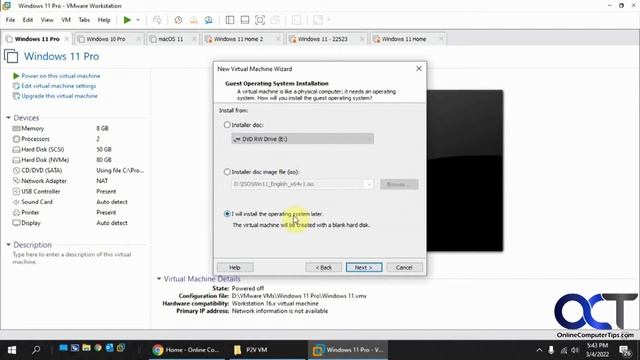
Task: Click the Revert to Snapshot toolbar icon
Action: [193, 20]
